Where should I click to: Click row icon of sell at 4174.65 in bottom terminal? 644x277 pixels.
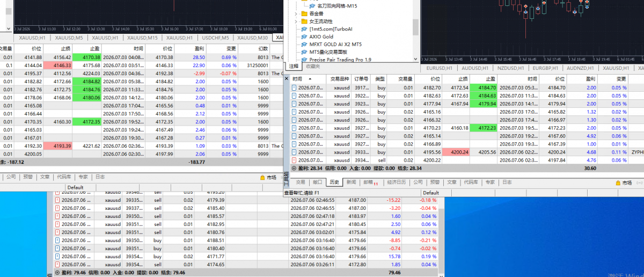point(57,265)
